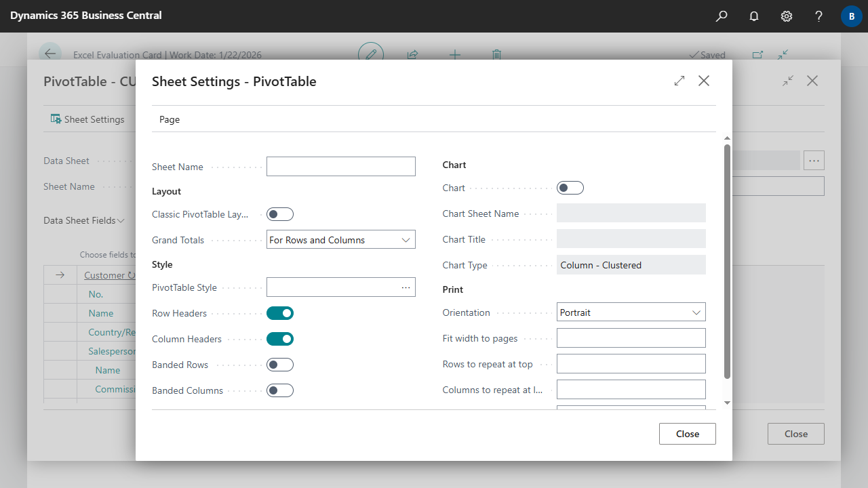Open the user account avatar B

tap(851, 16)
